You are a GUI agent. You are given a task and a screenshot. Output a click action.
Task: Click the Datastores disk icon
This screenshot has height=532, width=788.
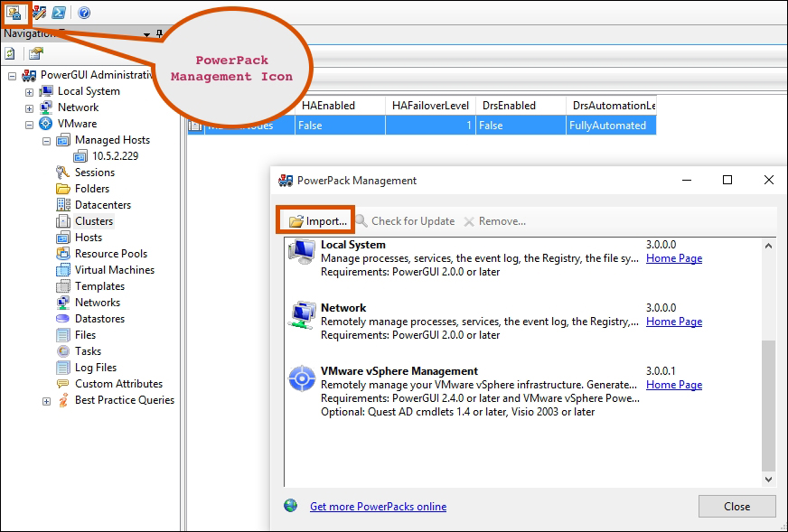point(63,319)
